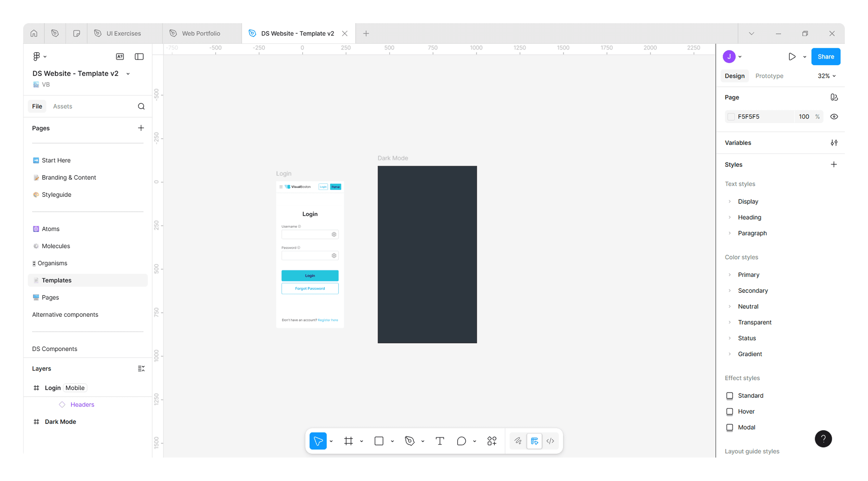Click the blue Share button
The height and width of the screenshot is (481, 868).
tap(825, 56)
